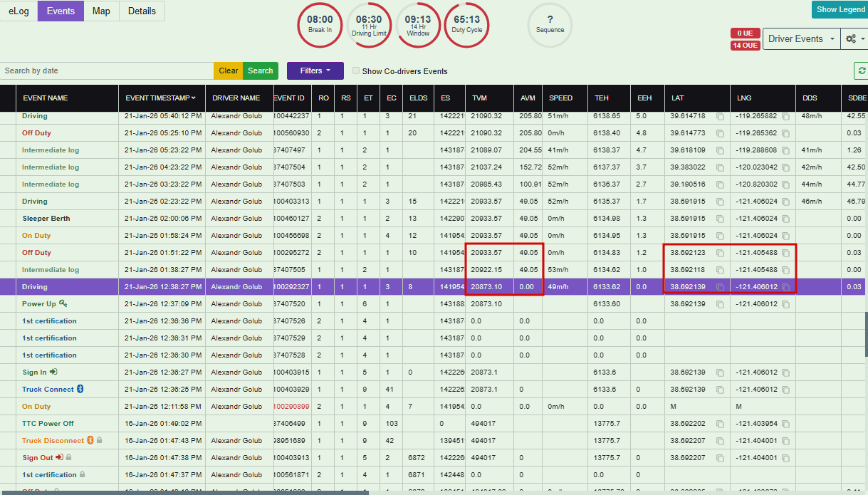The width and height of the screenshot is (868, 495).
Task: Select the Truck Connect event name
Action: [48, 390]
